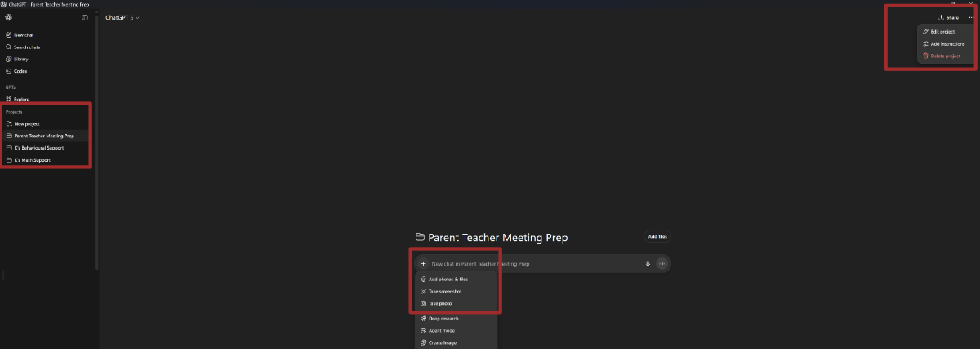This screenshot has height=349, width=980.
Task: Choose Add instructions from the menu
Action: [x=944, y=44]
